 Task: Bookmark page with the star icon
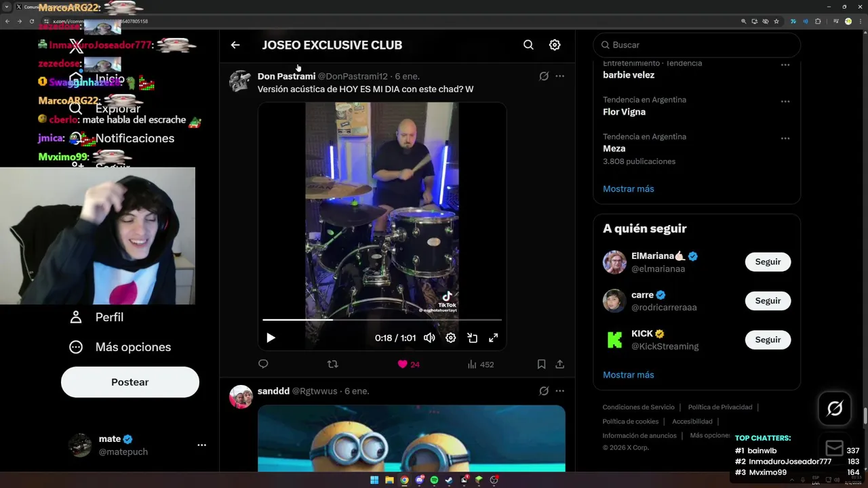[x=776, y=21]
